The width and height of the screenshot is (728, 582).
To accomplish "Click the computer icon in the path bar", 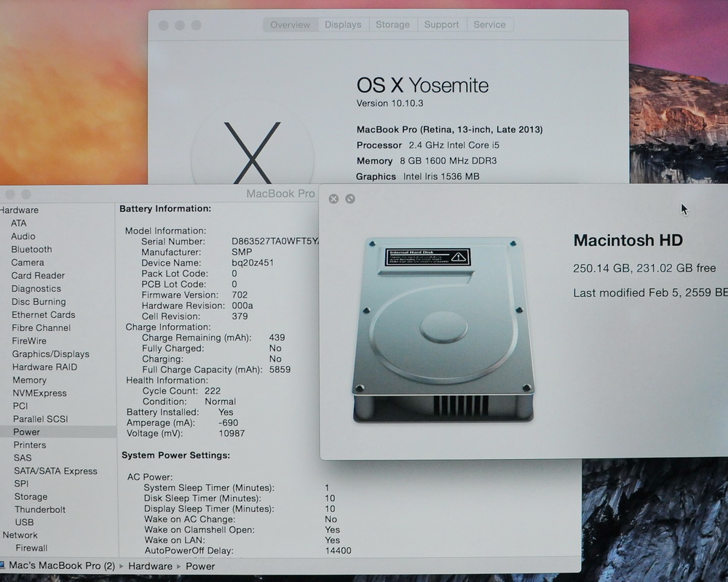I will pyautogui.click(x=2, y=565).
